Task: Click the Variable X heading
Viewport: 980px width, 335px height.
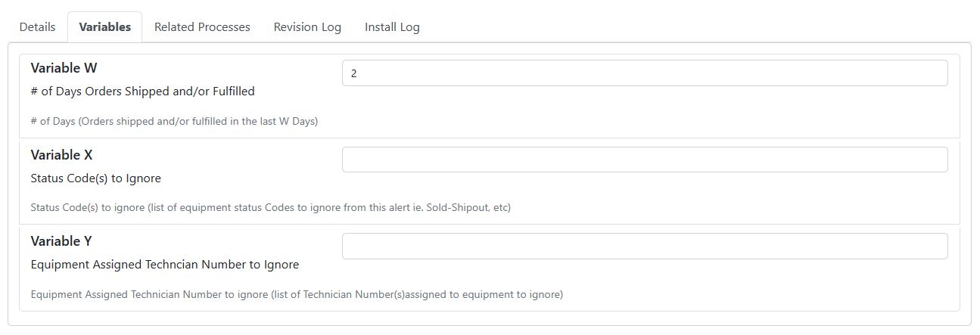Action: 61,155
